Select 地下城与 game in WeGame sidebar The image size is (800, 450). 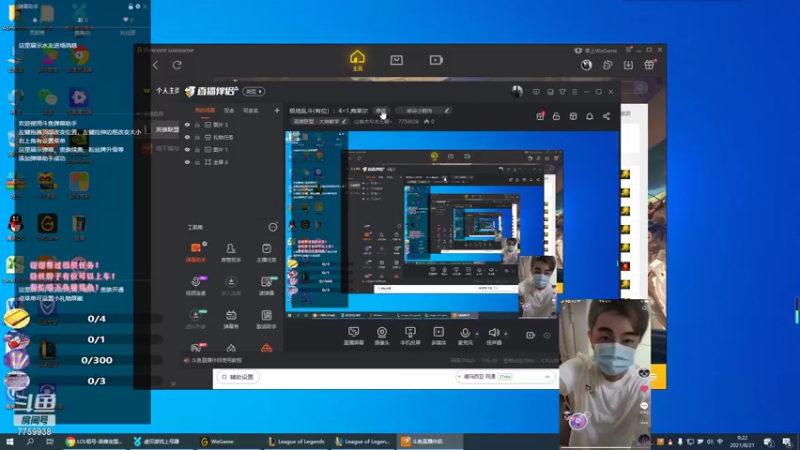[x=167, y=148]
